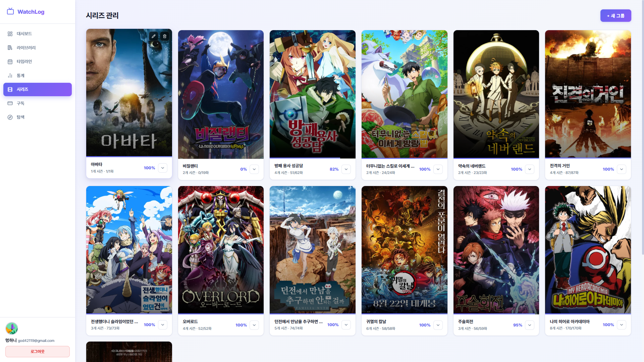This screenshot has width=644, height=362.
Task: Open the 터무니없는 스킬로 이세계 poster
Action: click(x=405, y=94)
